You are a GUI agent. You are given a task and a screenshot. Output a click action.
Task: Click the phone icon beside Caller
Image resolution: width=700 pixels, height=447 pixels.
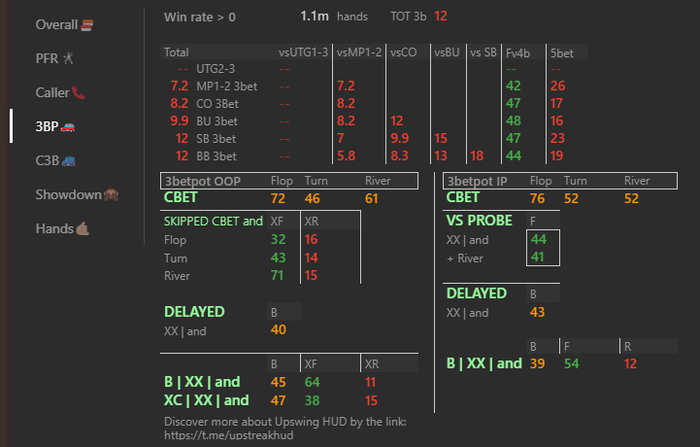[78, 92]
